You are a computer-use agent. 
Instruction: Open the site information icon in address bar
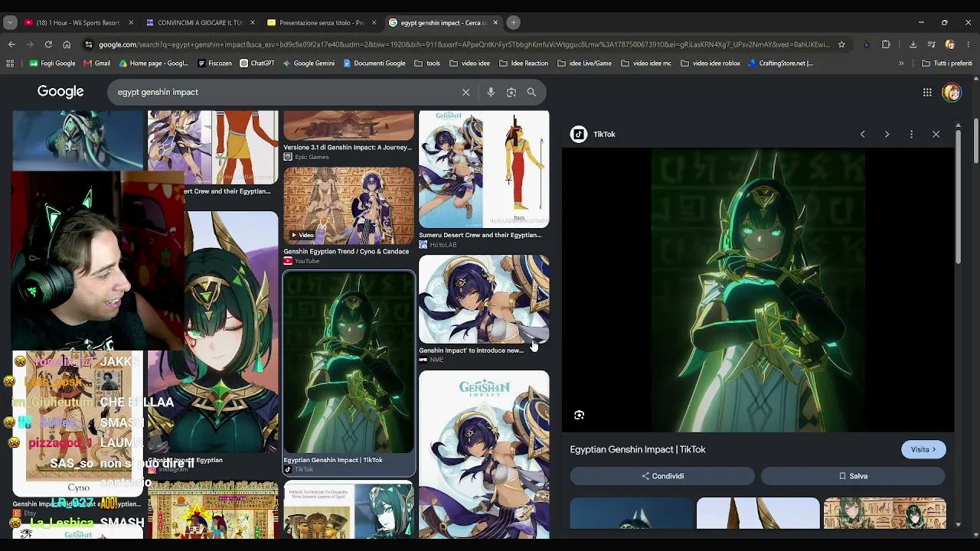(x=89, y=44)
